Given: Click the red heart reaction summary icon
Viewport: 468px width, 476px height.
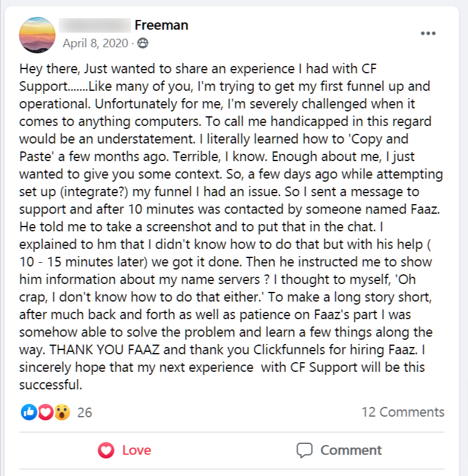Looking at the screenshot, I should pos(45,412).
